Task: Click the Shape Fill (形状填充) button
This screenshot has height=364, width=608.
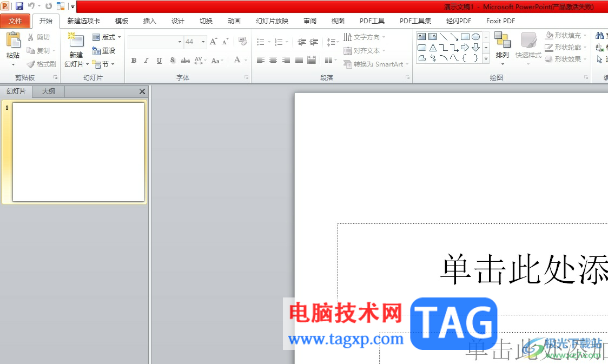Action: pyautogui.click(x=566, y=36)
